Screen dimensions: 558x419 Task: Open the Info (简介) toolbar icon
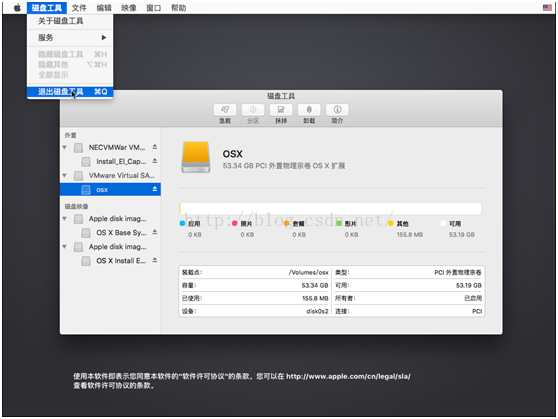(x=337, y=110)
